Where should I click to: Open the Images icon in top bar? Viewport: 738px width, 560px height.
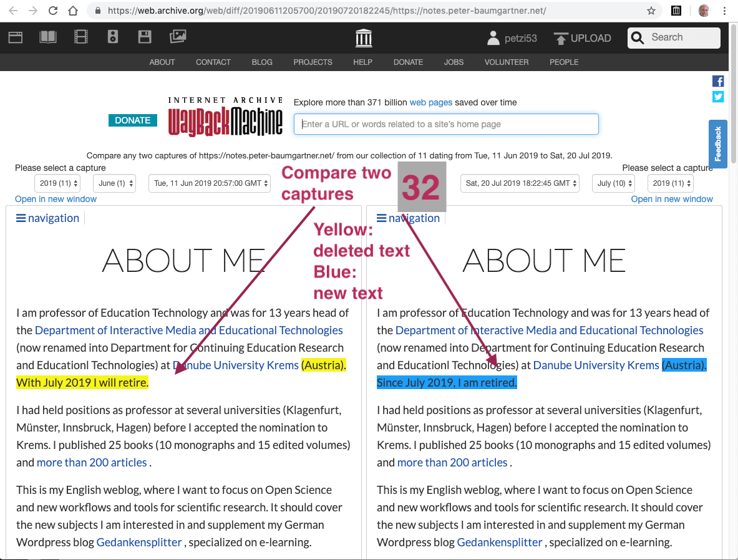pos(178,37)
